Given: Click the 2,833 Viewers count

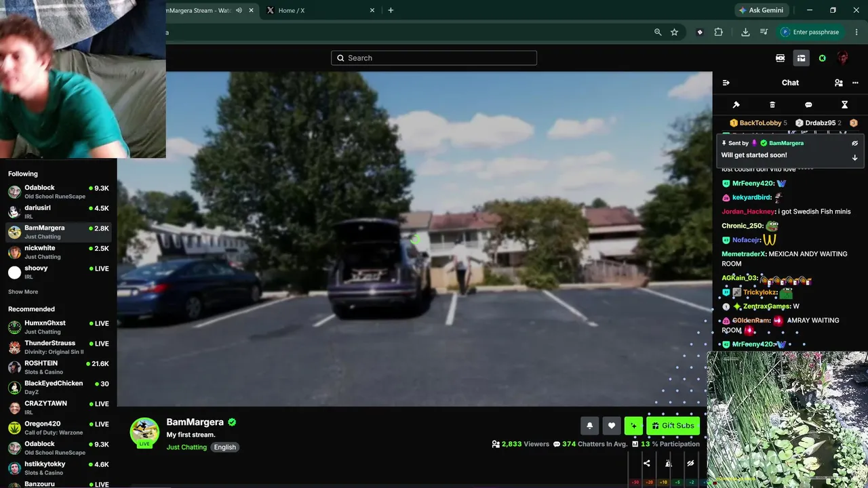Looking at the screenshot, I should (x=520, y=444).
